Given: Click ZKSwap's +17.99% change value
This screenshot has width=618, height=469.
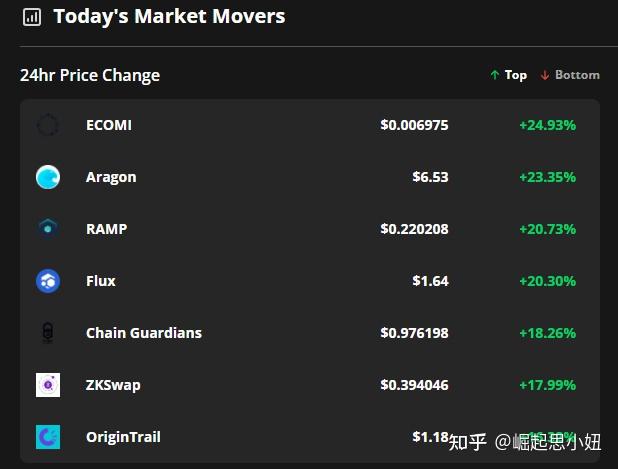Looking at the screenshot, I should (547, 385).
